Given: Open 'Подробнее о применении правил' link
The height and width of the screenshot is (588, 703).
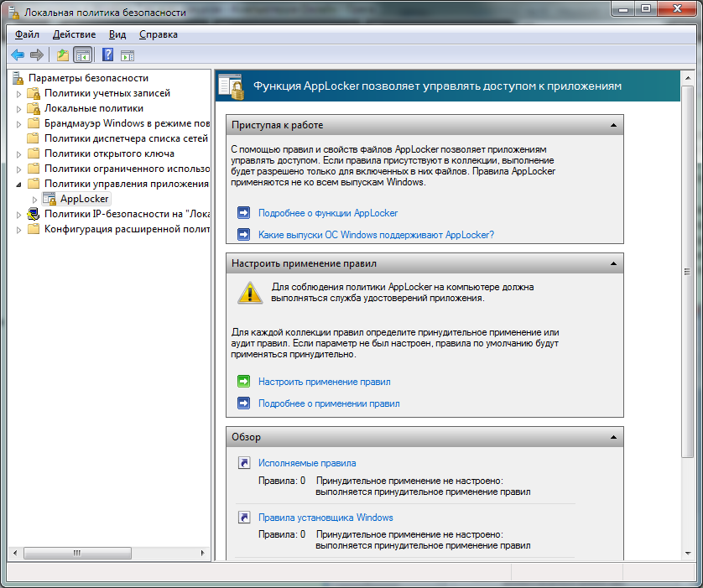Looking at the screenshot, I should (x=329, y=403).
